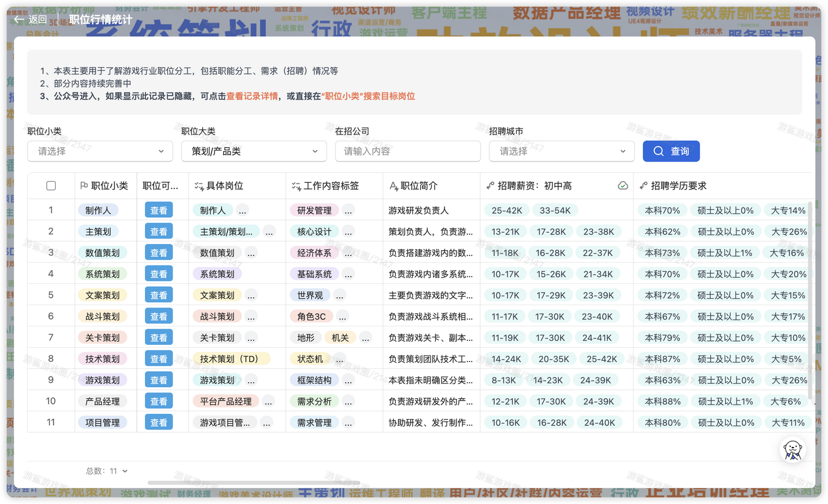Image resolution: width=828 pixels, height=504 pixels.
Task: Select the 数值策划 tag in row 3
Action: [x=102, y=253]
